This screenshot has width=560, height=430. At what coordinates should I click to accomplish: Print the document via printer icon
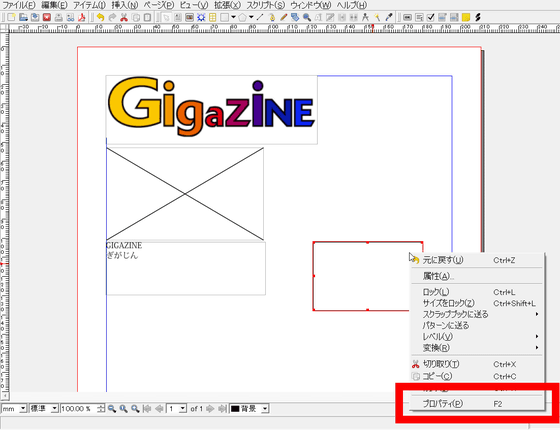click(x=59, y=17)
